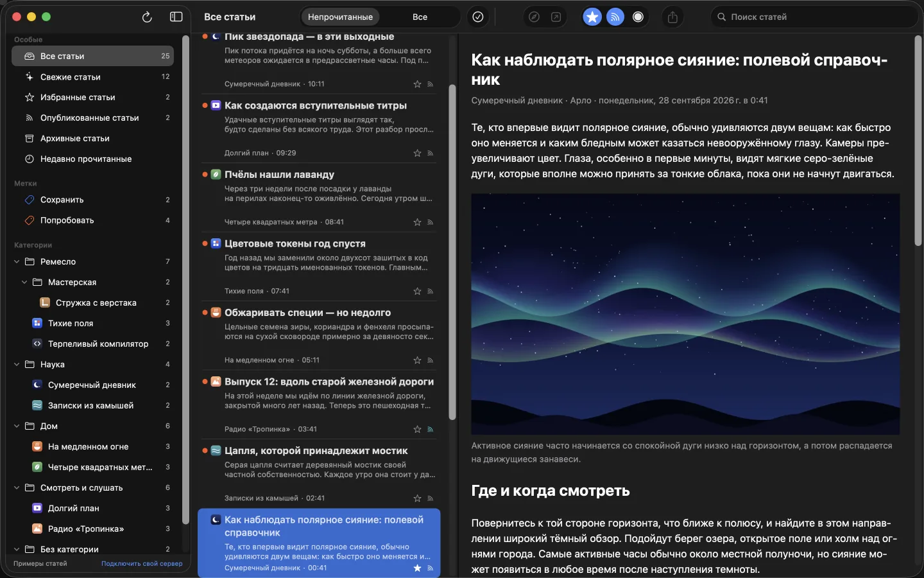Screen dimensions: 924x578
Task: Click the «Подключить свой сервер» link
Action: click(x=142, y=564)
